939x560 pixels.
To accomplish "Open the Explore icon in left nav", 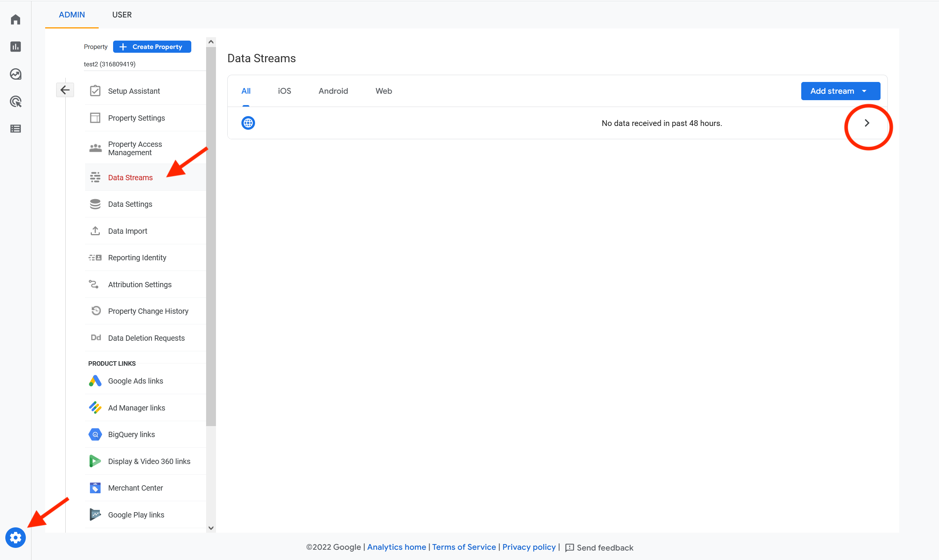I will tap(16, 74).
